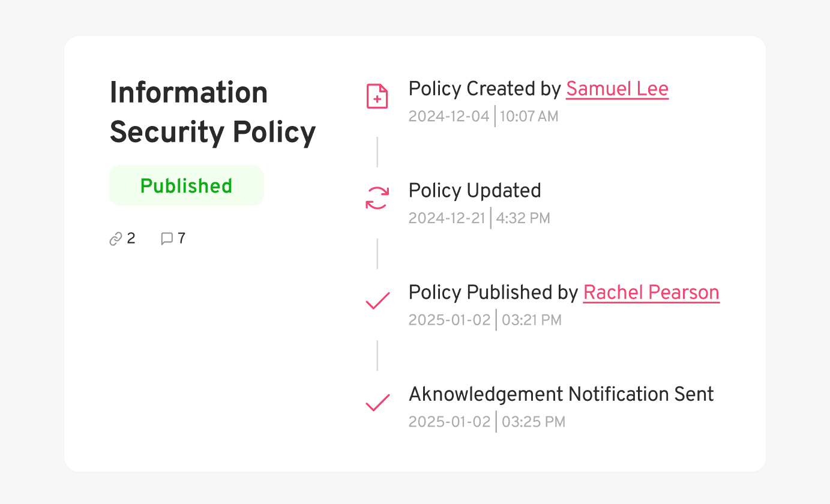The image size is (830, 504).
Task: Click the comment count showing 7
Action: (x=182, y=238)
